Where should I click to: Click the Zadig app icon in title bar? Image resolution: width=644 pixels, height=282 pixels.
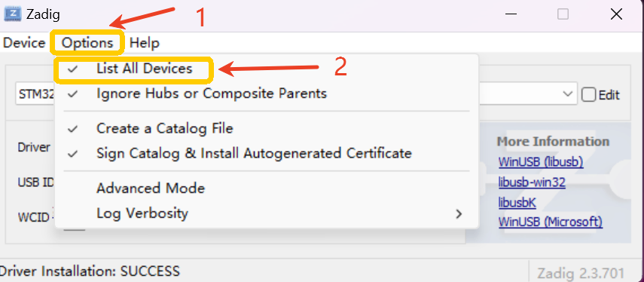[x=12, y=14]
